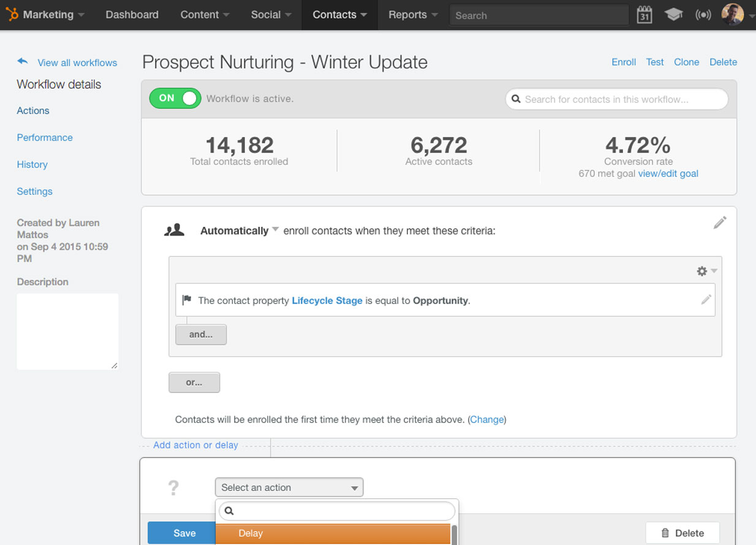Click Change re-enrollment link

[487, 419]
